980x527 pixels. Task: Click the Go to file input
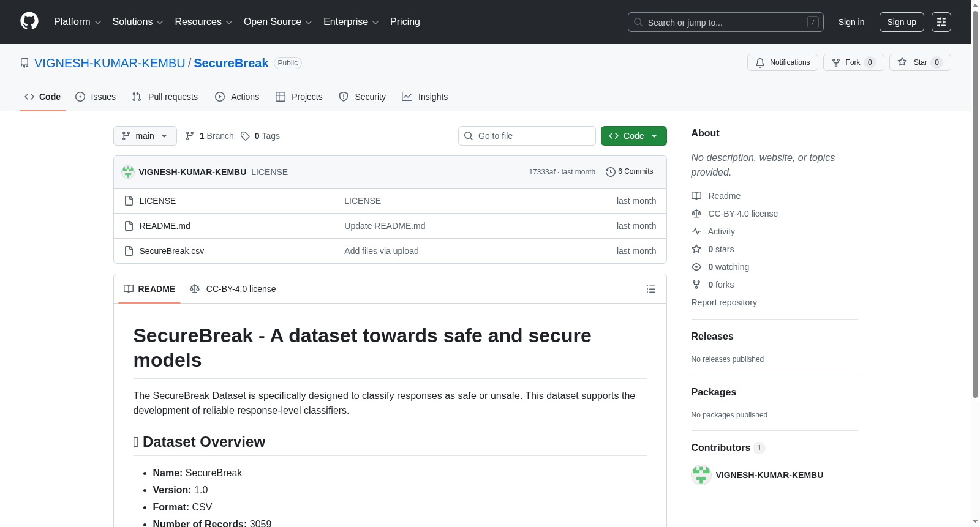[x=527, y=136]
